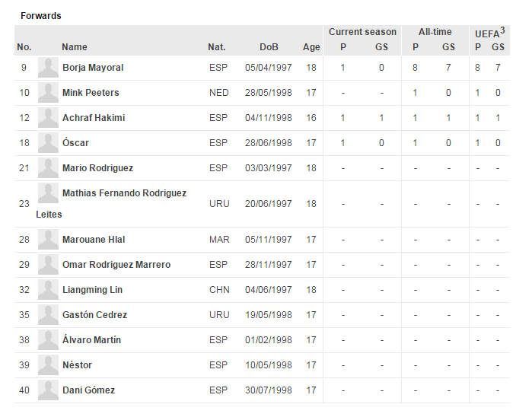Click Mink Peeters' player photo thumbnail
Screen dimensions: 532x417
tap(48, 93)
